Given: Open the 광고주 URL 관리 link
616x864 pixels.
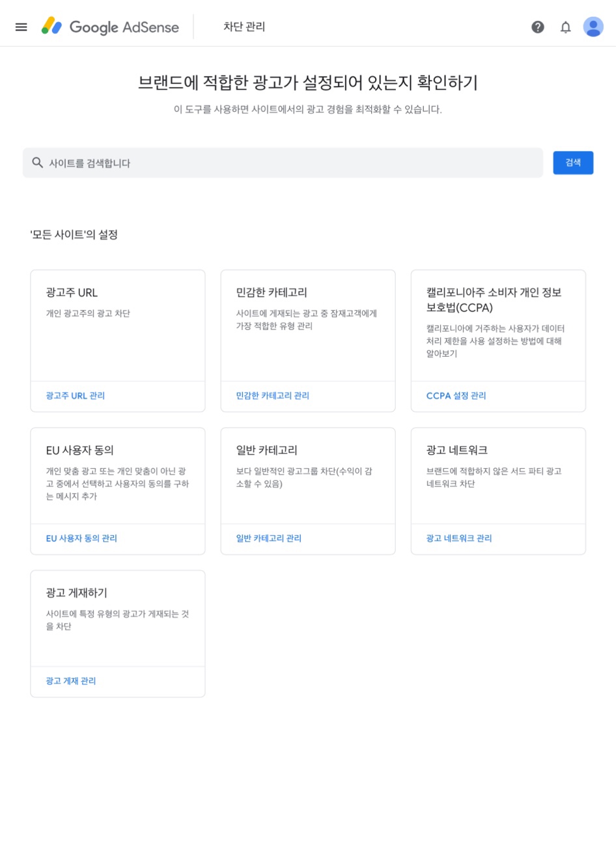Looking at the screenshot, I should (76, 396).
